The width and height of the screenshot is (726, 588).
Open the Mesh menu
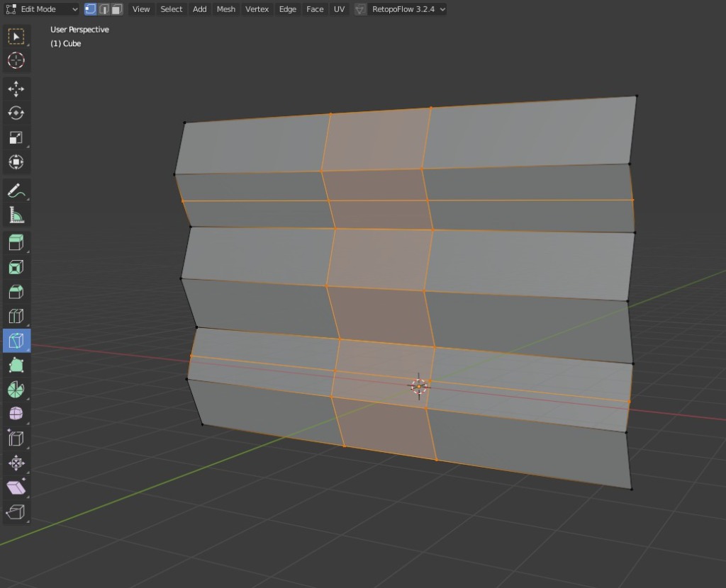click(225, 9)
